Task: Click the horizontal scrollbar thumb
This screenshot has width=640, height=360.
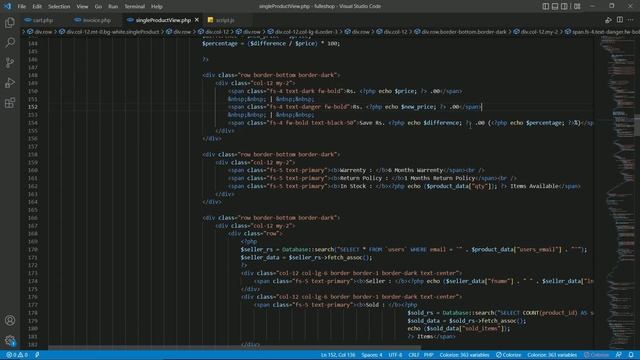Action: pos(235,348)
